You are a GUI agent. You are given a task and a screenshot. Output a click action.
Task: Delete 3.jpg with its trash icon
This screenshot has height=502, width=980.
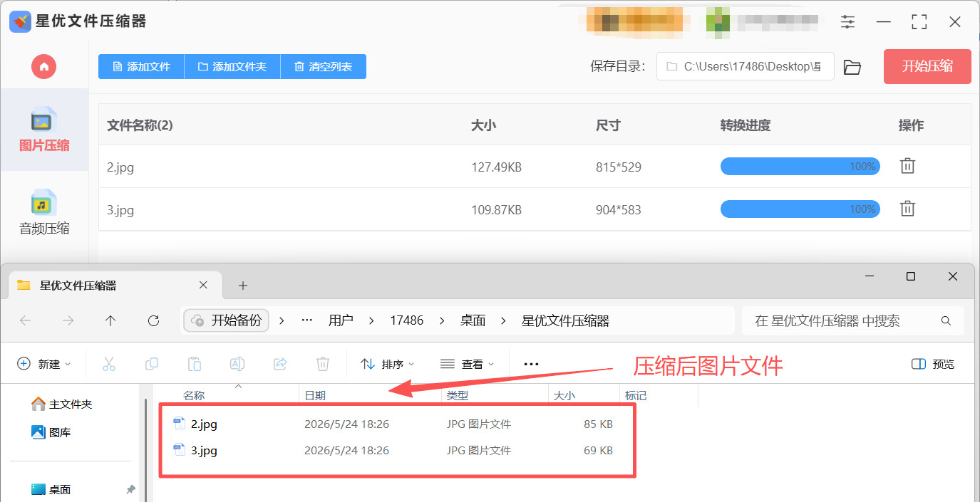coord(907,209)
